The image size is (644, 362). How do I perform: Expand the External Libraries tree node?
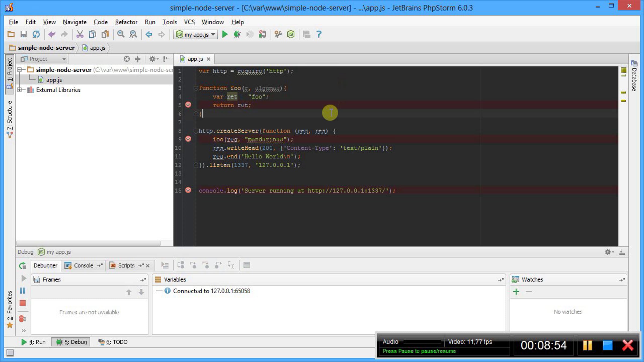tap(19, 90)
